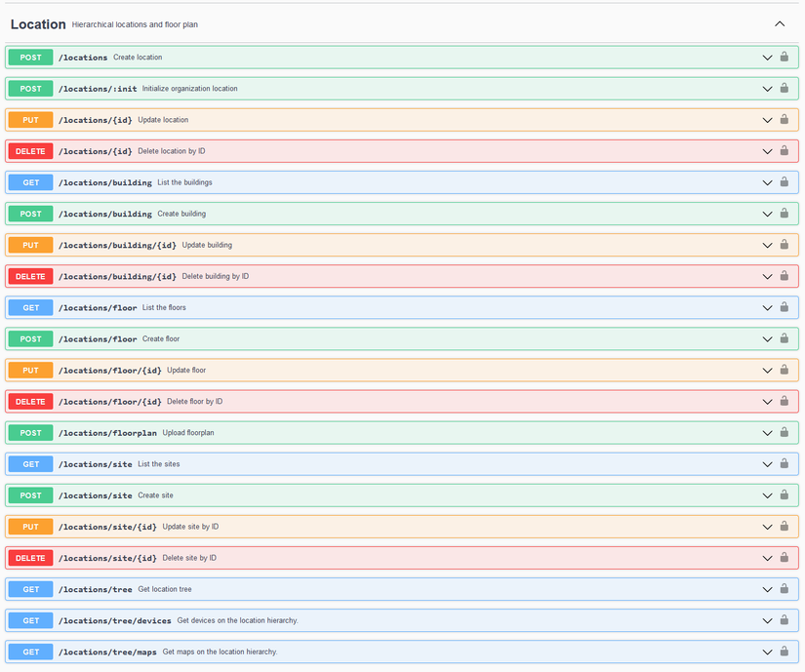Click the Location section heading title

[38, 24]
